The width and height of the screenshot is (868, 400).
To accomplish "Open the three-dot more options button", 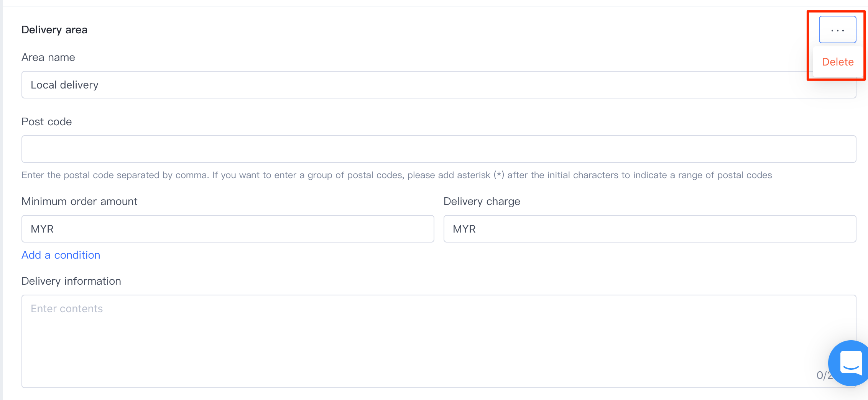I will pos(837,30).
